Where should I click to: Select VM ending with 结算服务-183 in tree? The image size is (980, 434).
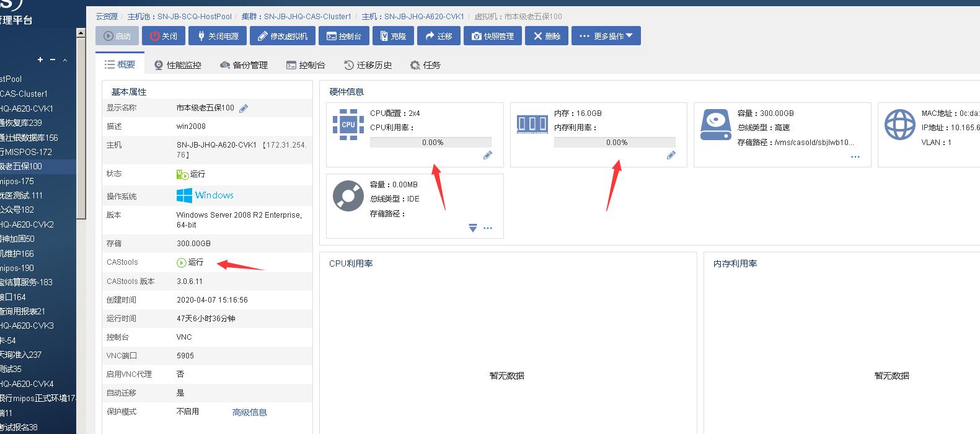(x=26, y=282)
